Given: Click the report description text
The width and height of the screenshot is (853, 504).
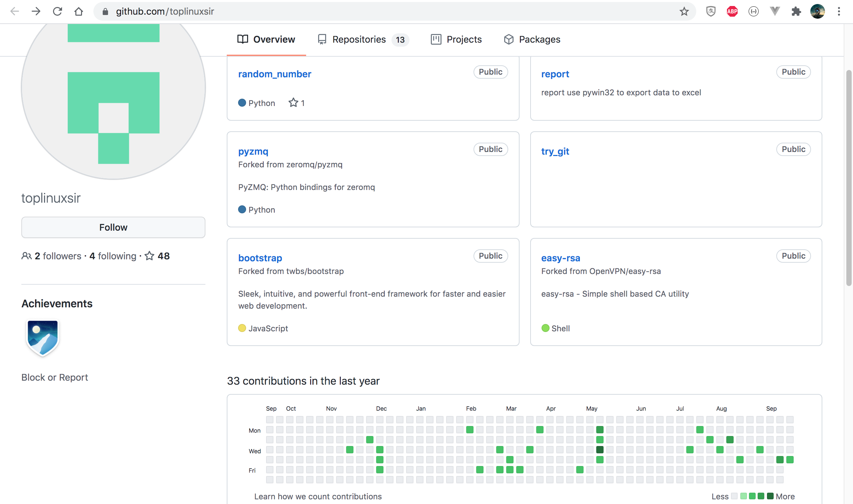Looking at the screenshot, I should (x=621, y=93).
